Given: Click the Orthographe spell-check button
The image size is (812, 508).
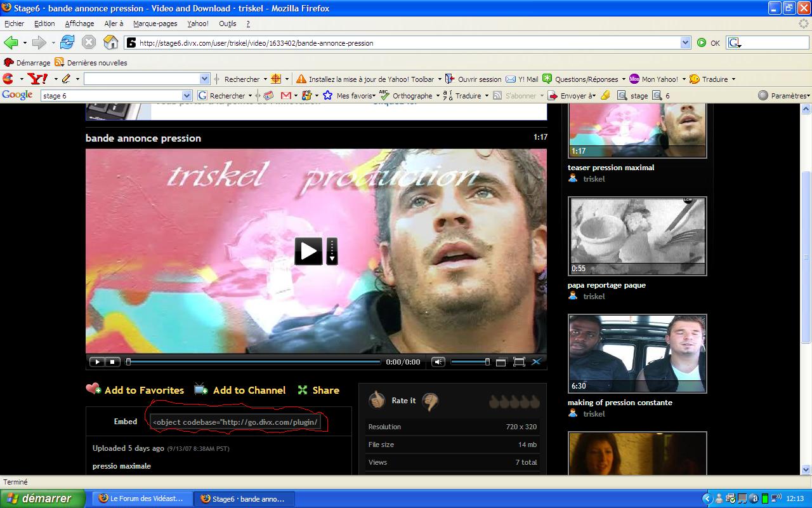Looking at the screenshot, I should point(405,95).
